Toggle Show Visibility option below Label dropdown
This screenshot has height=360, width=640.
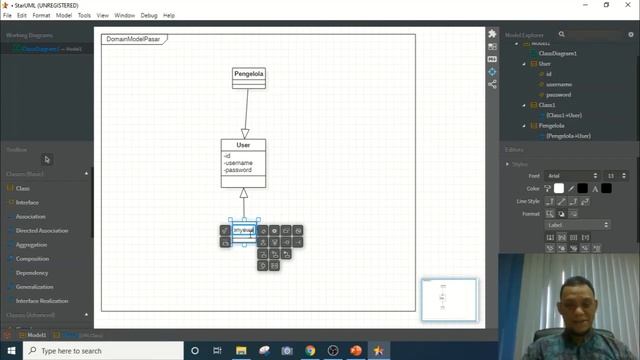(x=550, y=237)
